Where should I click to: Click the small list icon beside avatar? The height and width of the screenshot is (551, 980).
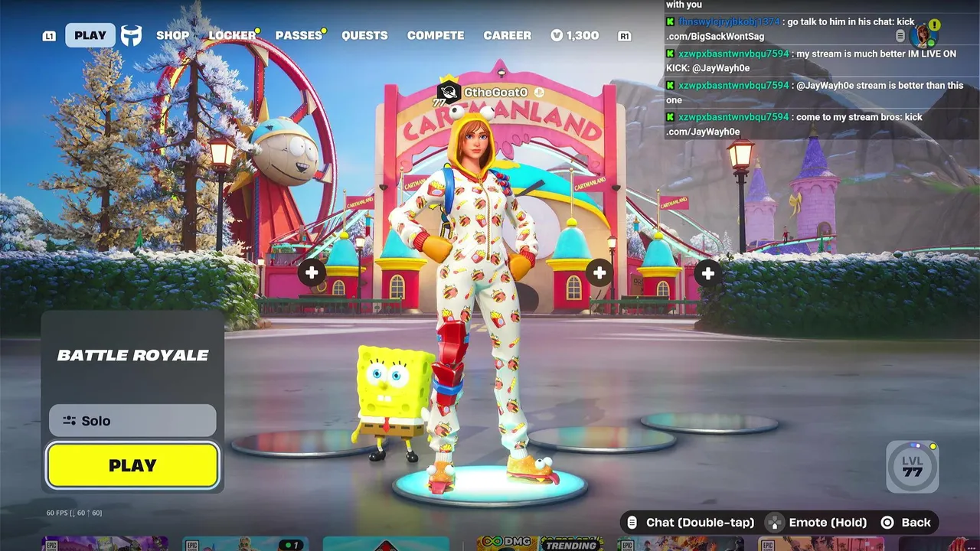(900, 36)
